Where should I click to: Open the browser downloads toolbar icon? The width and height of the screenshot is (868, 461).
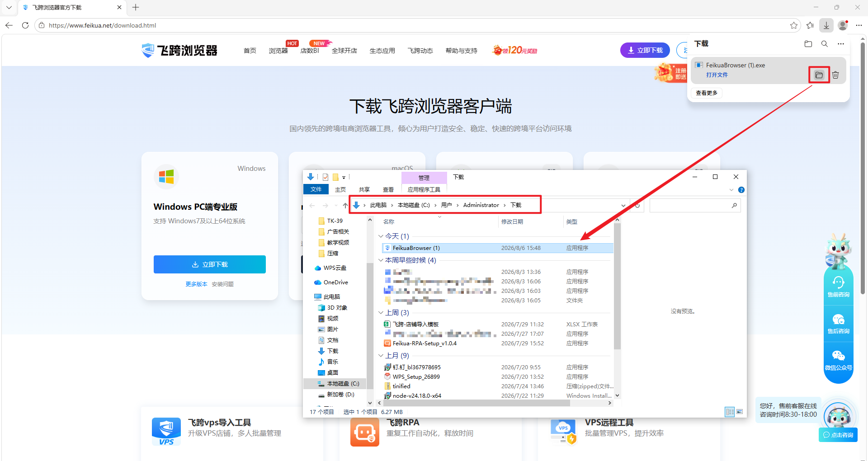pyautogui.click(x=826, y=25)
